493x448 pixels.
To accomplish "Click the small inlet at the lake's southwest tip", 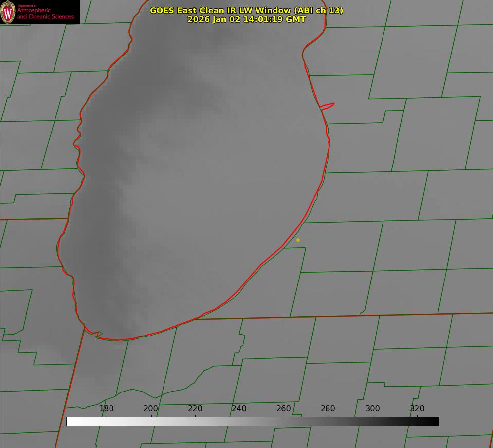I will click(98, 335).
